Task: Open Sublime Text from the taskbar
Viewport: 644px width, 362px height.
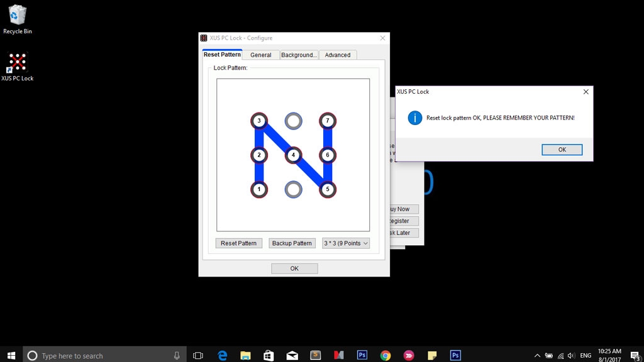Action: 316,356
